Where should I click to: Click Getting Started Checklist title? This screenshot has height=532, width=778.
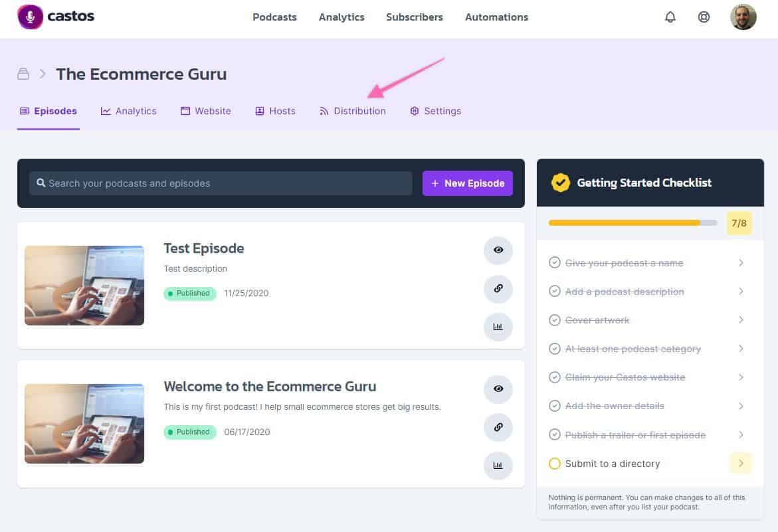point(644,183)
